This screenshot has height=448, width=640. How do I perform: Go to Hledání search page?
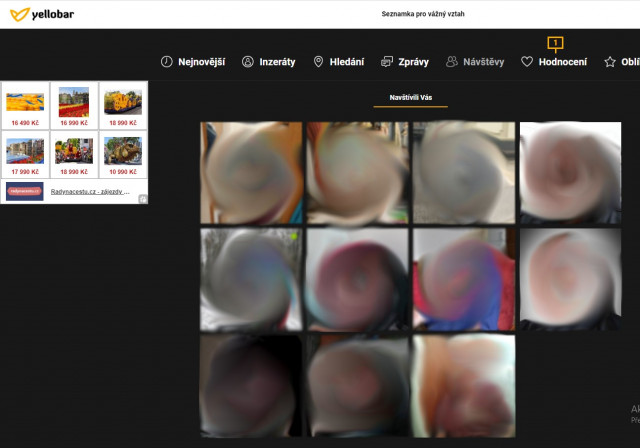click(347, 62)
